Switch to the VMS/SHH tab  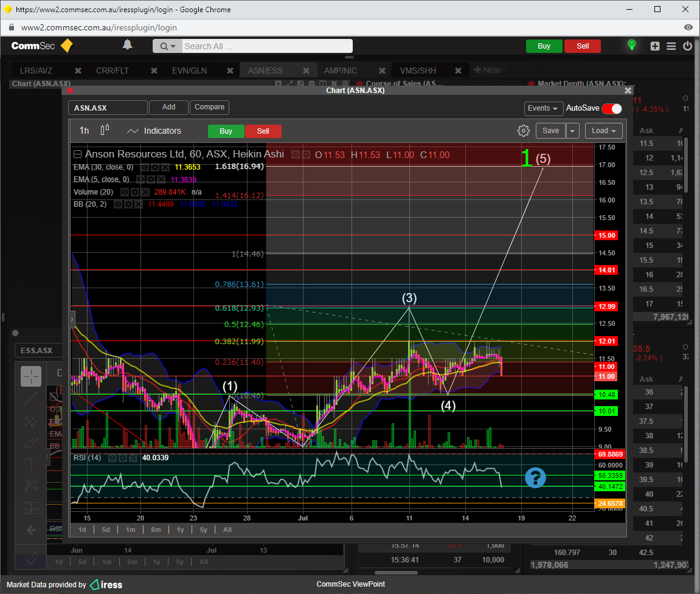point(418,71)
